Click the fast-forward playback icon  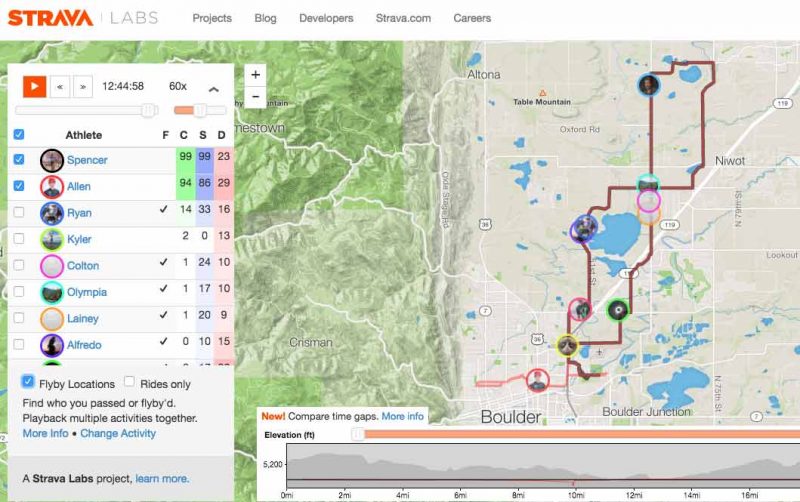[x=82, y=87]
